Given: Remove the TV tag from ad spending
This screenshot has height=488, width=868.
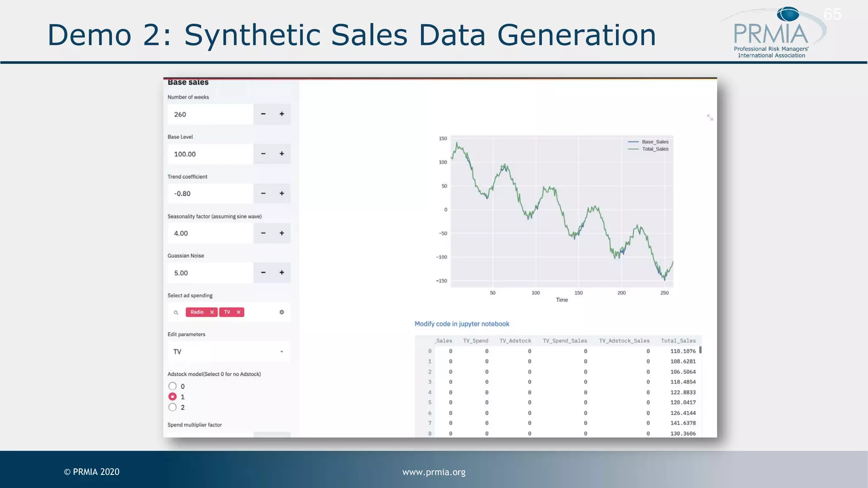Looking at the screenshot, I should 239,312.
